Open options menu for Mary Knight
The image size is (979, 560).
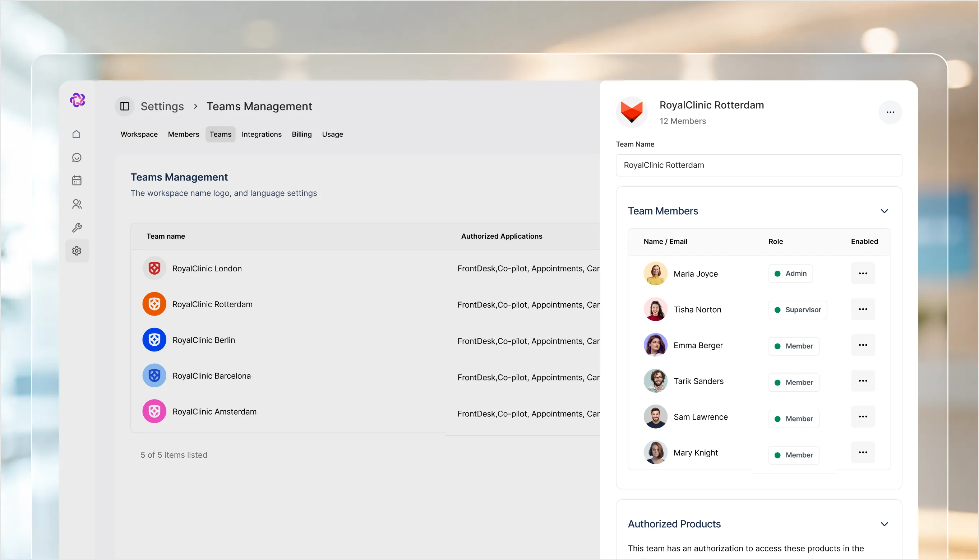point(863,452)
